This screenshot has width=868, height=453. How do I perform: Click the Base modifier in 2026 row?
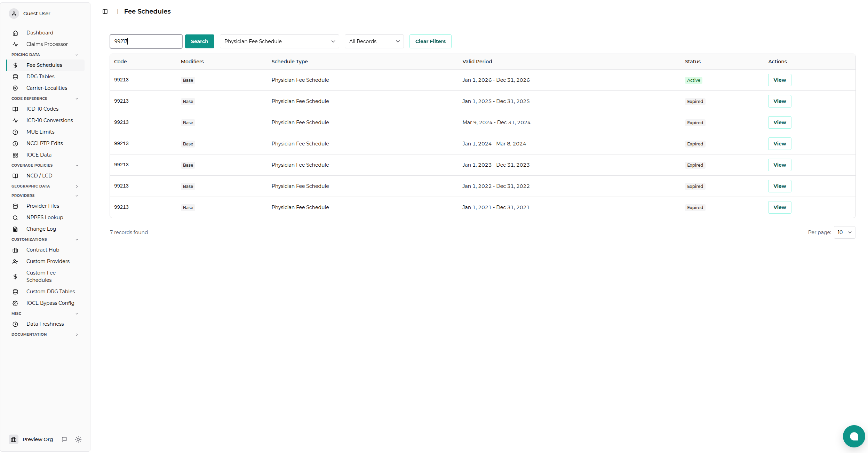(188, 80)
